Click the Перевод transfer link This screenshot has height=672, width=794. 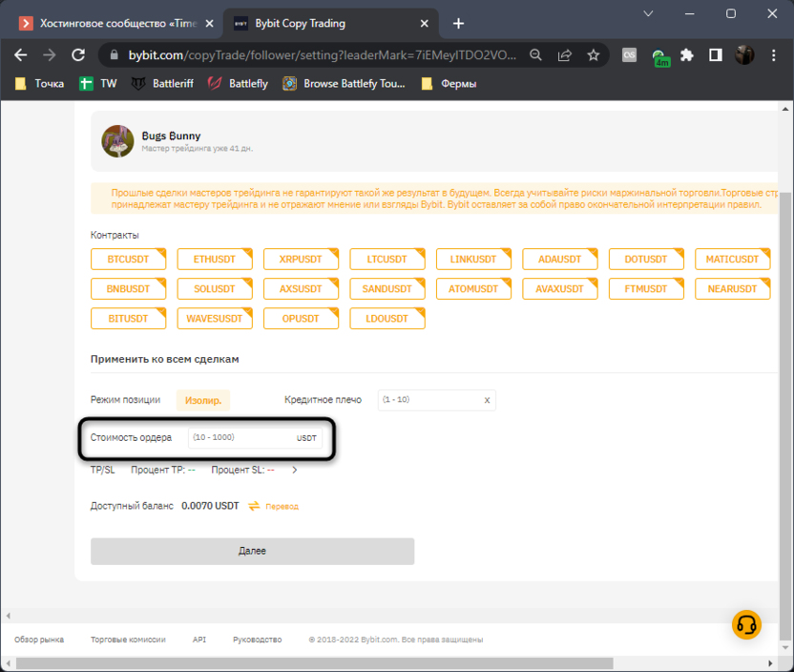281,506
